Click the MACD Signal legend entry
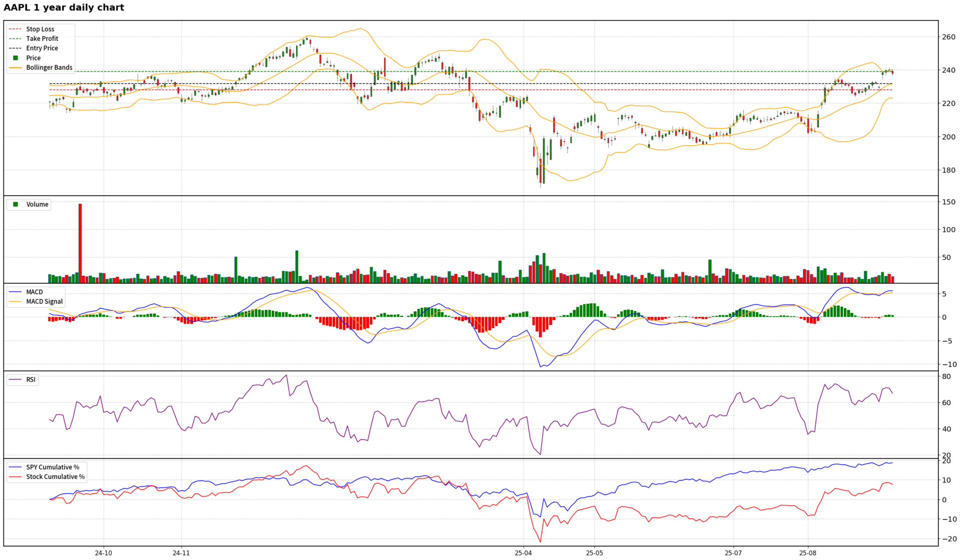Image resolution: width=961 pixels, height=560 pixels. pos(44,301)
